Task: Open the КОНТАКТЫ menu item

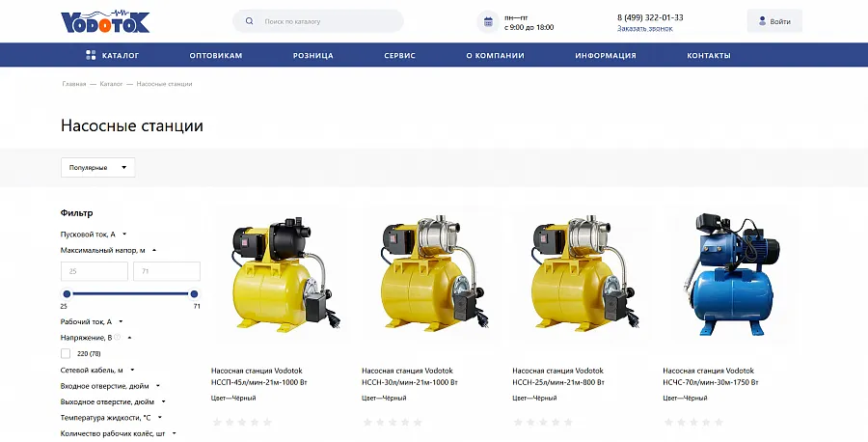Action: click(709, 55)
